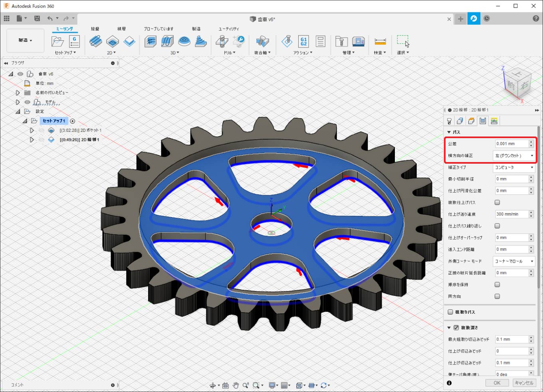The image size is (543, 392).
Task: Switch to the Heights tab icon in dialog
Action: coord(471,121)
